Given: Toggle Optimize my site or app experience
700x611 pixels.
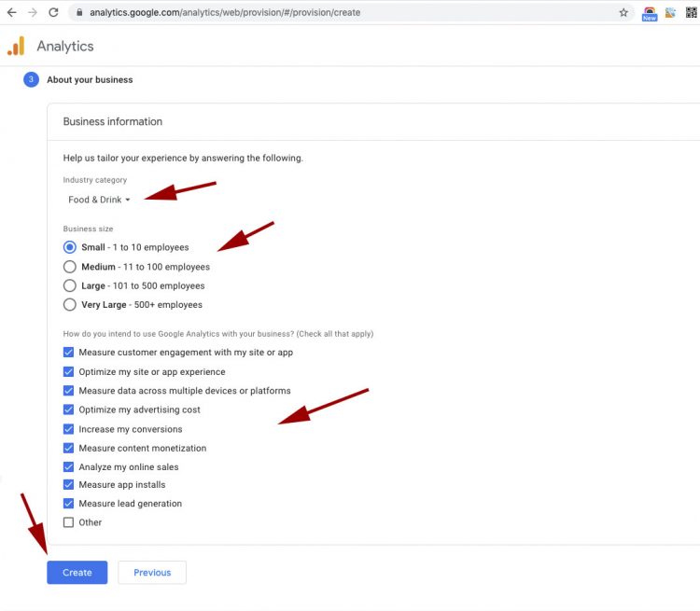Looking at the screenshot, I should click(68, 372).
